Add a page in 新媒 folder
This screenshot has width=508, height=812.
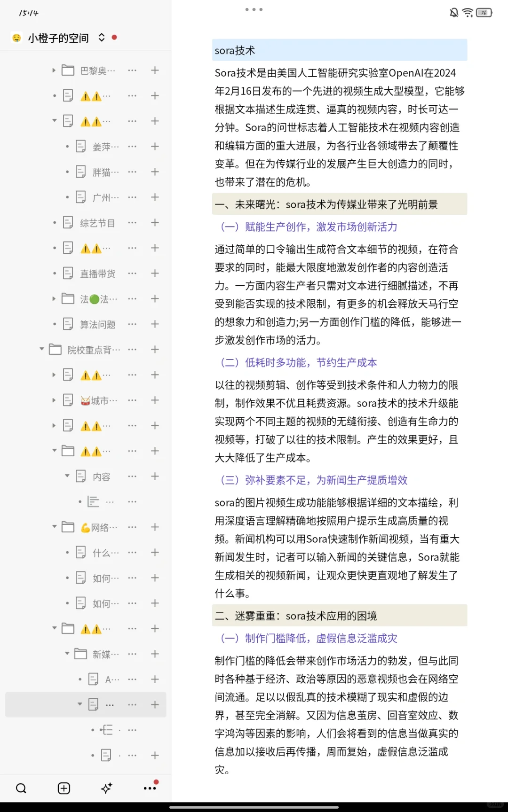(x=155, y=654)
